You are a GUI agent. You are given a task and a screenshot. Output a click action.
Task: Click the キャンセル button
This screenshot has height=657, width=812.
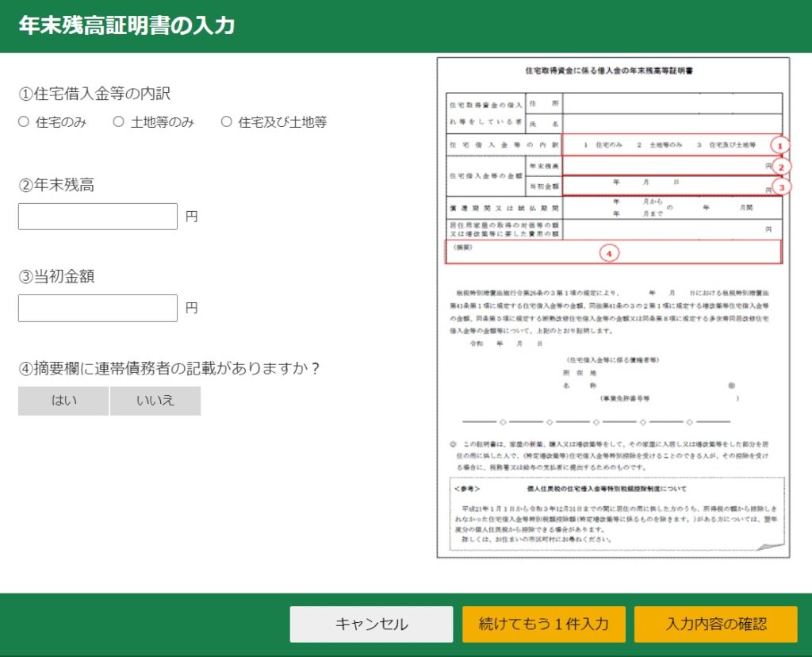click(371, 624)
